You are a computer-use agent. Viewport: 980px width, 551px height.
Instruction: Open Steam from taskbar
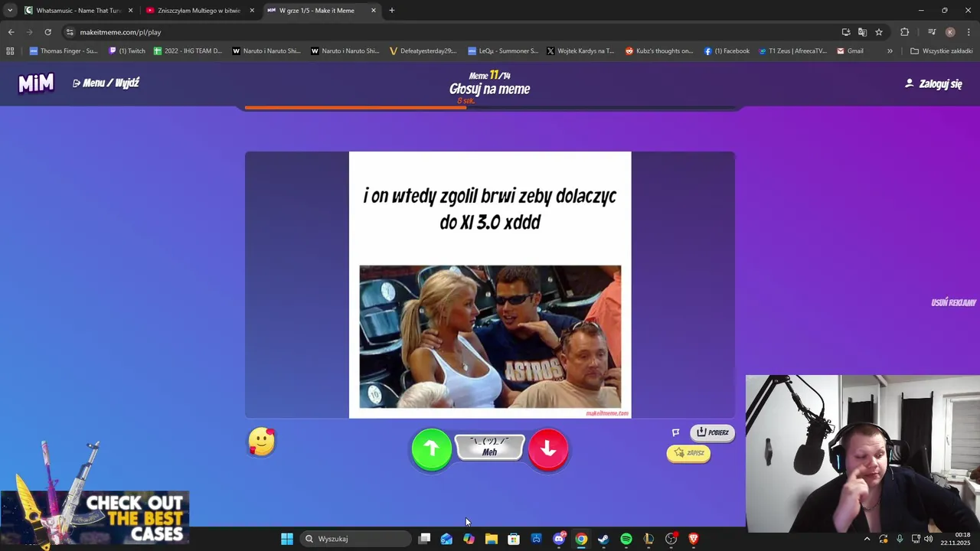pyautogui.click(x=603, y=539)
